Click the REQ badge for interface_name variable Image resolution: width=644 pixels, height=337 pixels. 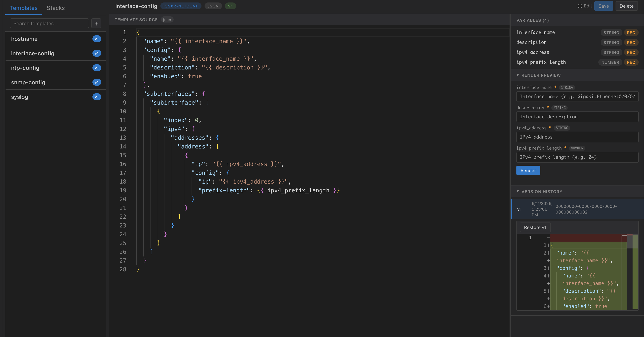pos(631,32)
